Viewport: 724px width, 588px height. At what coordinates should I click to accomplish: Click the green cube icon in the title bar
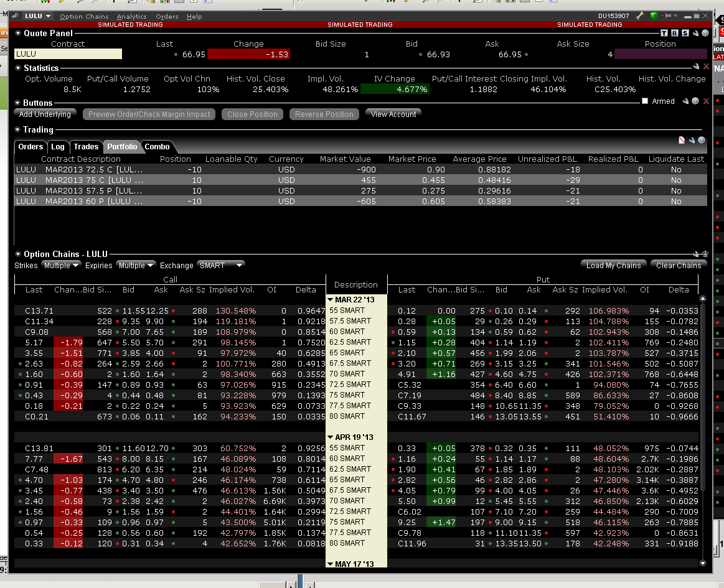[x=654, y=16]
